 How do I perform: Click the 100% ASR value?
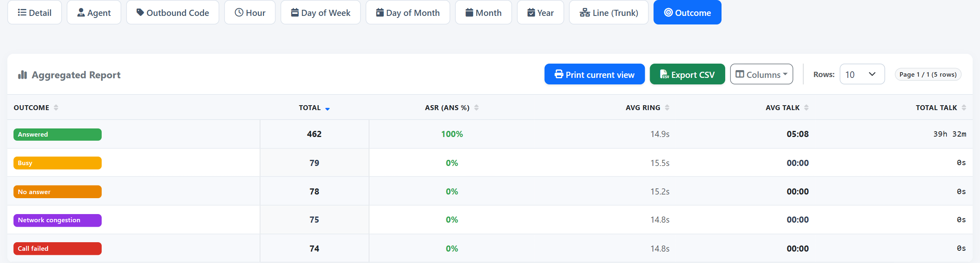pyautogui.click(x=452, y=134)
